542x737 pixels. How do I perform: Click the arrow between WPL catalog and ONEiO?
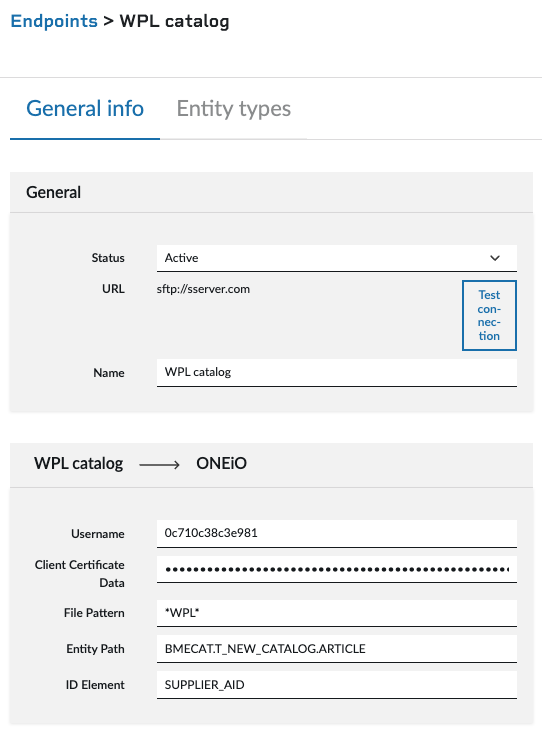pyautogui.click(x=159, y=465)
